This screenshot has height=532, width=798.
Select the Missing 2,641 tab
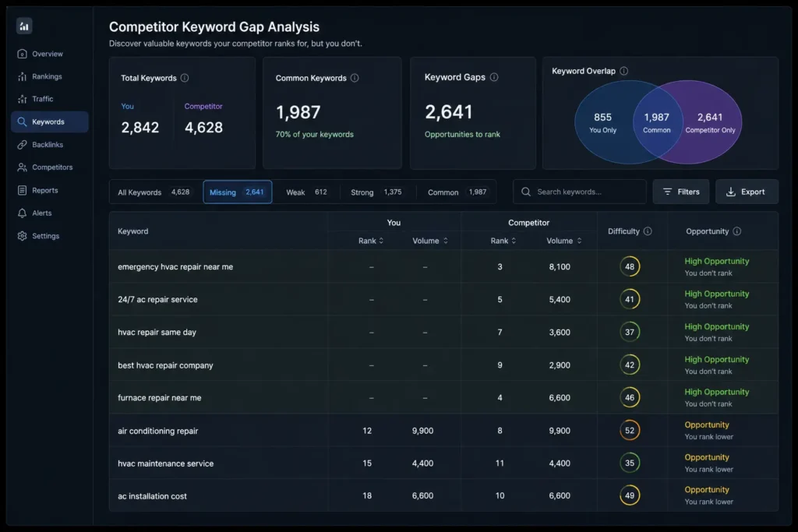tap(237, 192)
